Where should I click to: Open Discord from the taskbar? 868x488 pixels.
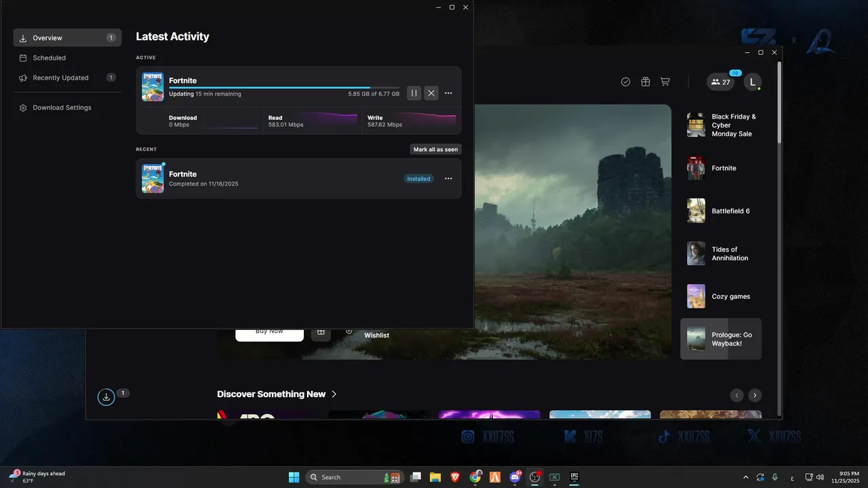pyautogui.click(x=515, y=477)
